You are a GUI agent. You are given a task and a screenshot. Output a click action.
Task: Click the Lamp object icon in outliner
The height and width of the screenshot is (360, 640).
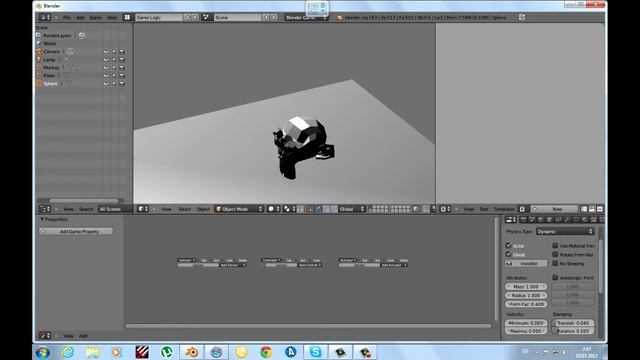click(39, 60)
